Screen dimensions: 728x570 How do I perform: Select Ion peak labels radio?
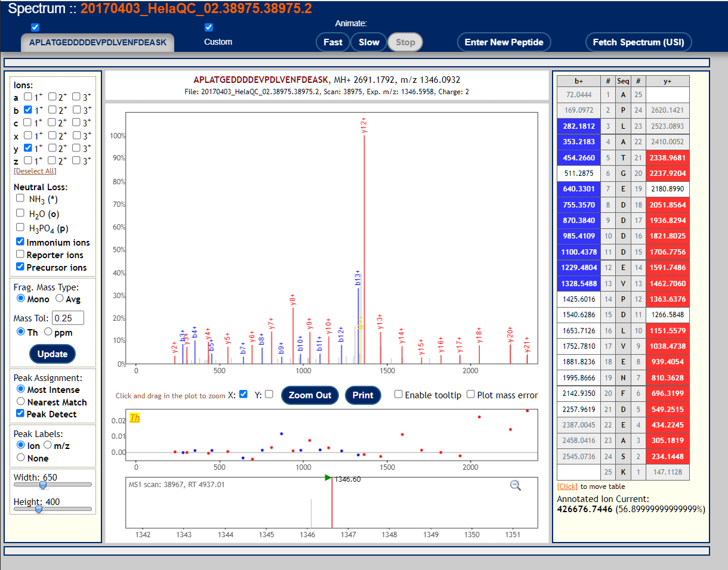[21, 445]
